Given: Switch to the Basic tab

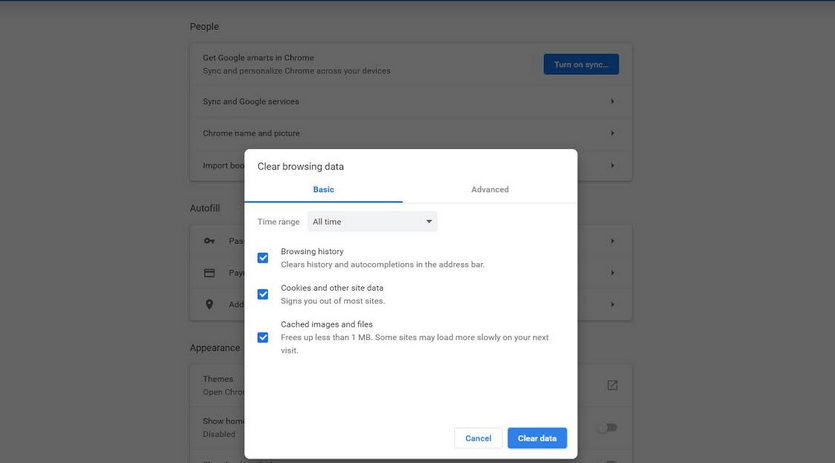Looking at the screenshot, I should (x=323, y=189).
